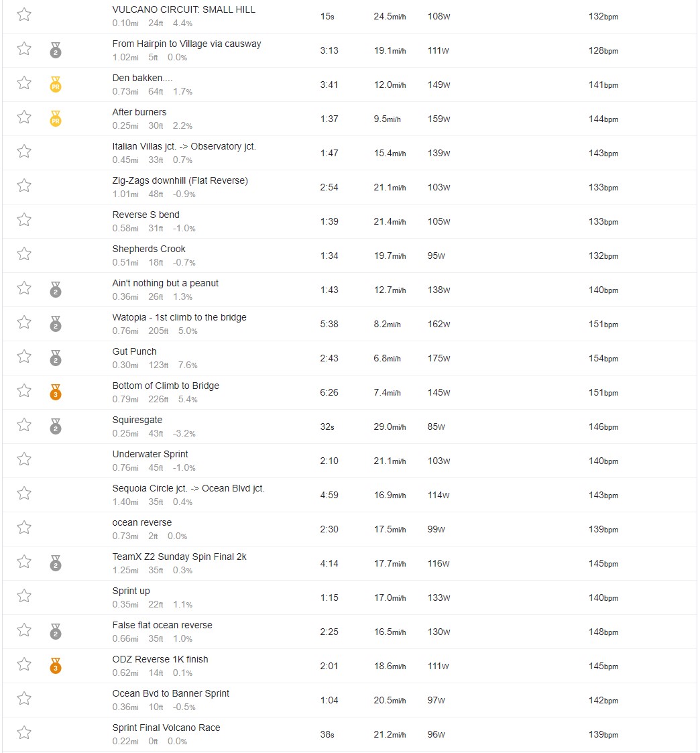This screenshot has width=700, height=753.
Task: Open the Shepherds Crook segment
Action: (149, 249)
